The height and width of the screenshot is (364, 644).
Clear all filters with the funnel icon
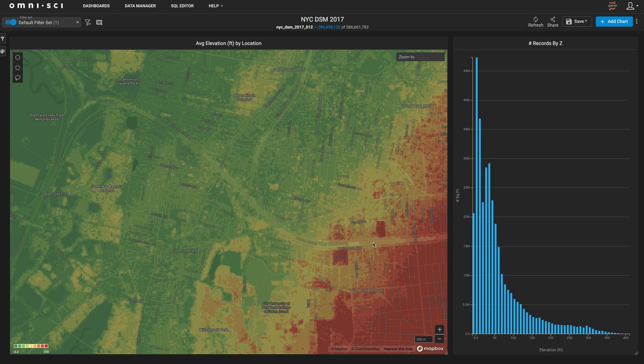[88, 23]
